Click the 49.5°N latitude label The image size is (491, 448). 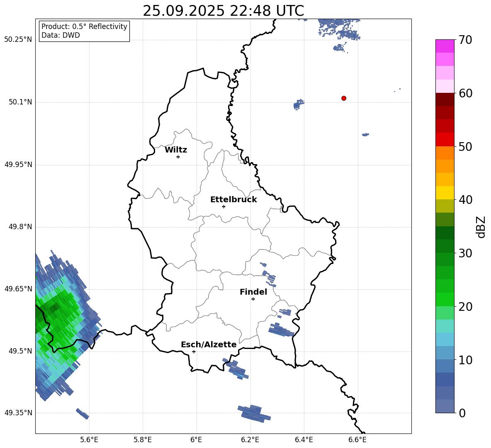click(20, 351)
